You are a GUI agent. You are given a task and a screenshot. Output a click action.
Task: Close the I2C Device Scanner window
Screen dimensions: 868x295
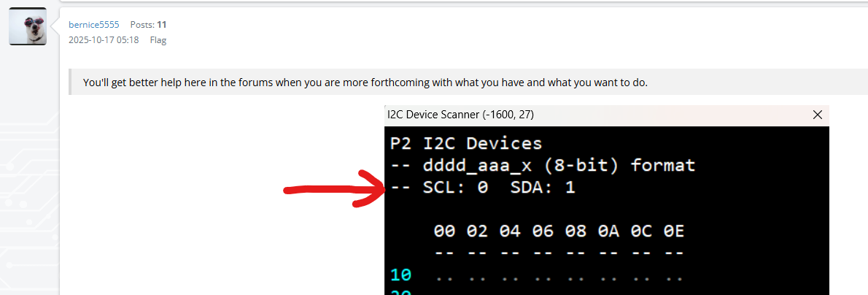(817, 115)
